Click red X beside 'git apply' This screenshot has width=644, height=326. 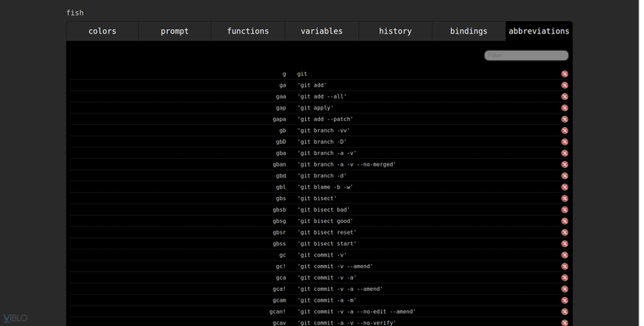564,108
